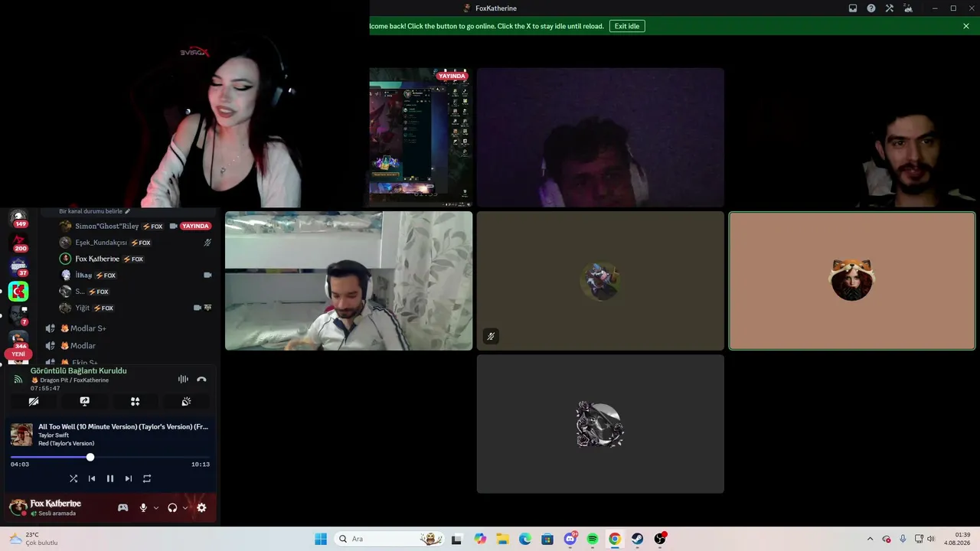Show hidden system tray icons chevron

870,539
